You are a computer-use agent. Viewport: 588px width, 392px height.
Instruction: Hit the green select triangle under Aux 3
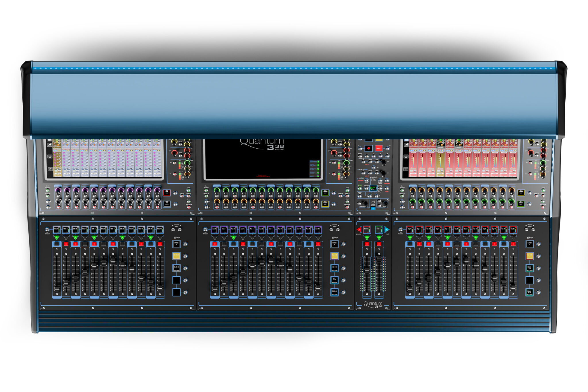coord(234,238)
